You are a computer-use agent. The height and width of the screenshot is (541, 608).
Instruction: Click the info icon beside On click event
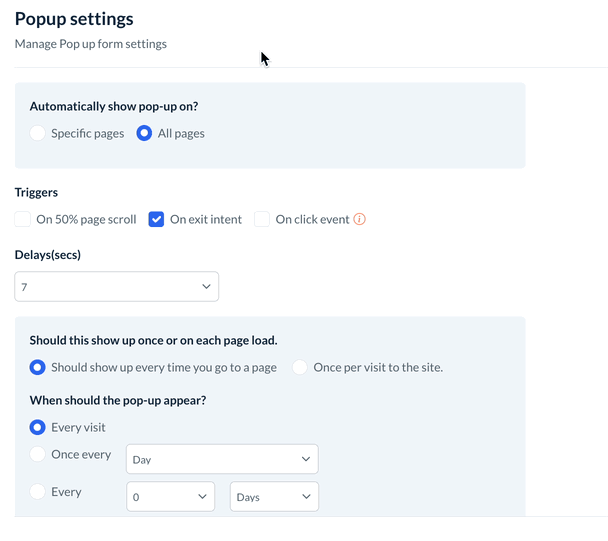360,220
